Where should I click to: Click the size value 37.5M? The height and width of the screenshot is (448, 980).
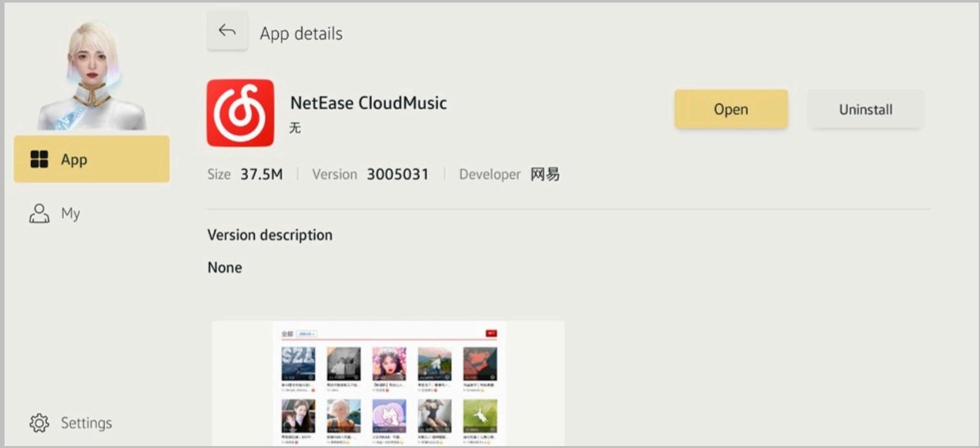262,174
